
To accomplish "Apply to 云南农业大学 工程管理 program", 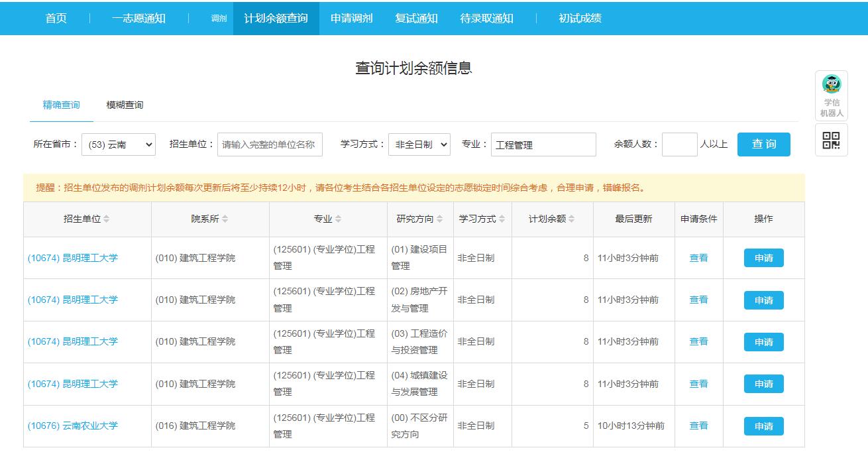I will [x=764, y=426].
